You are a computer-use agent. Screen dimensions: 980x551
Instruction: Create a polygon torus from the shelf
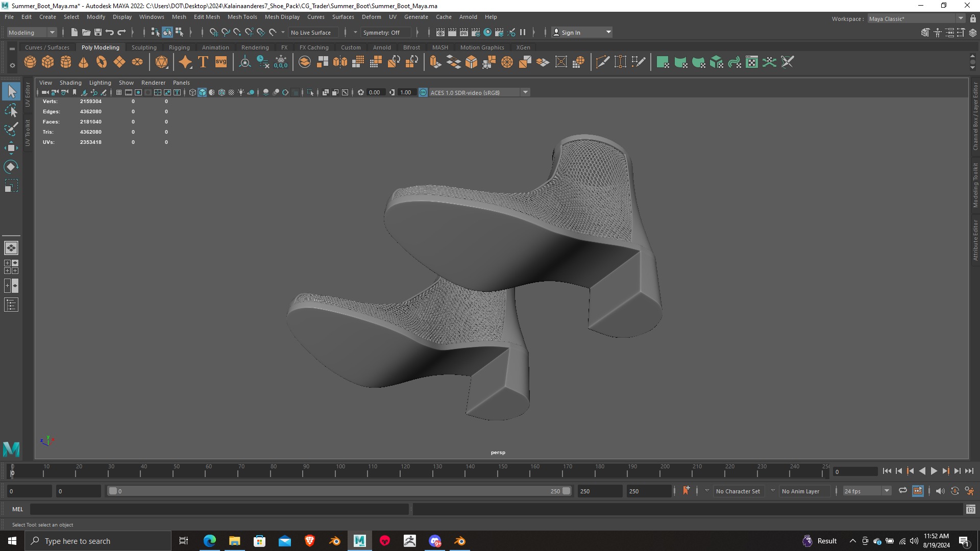102,62
